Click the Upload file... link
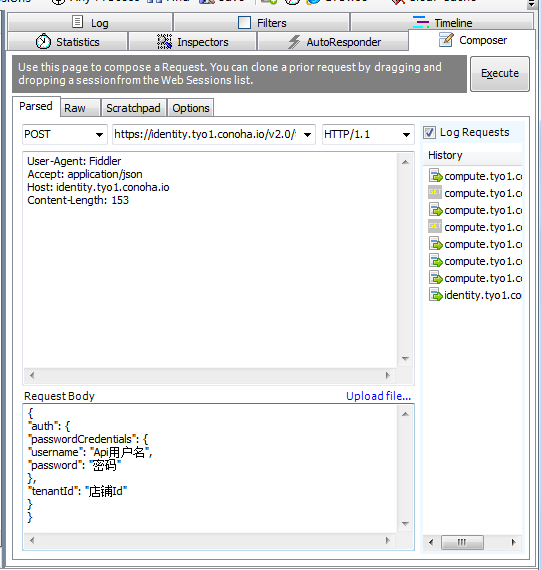 (x=378, y=396)
